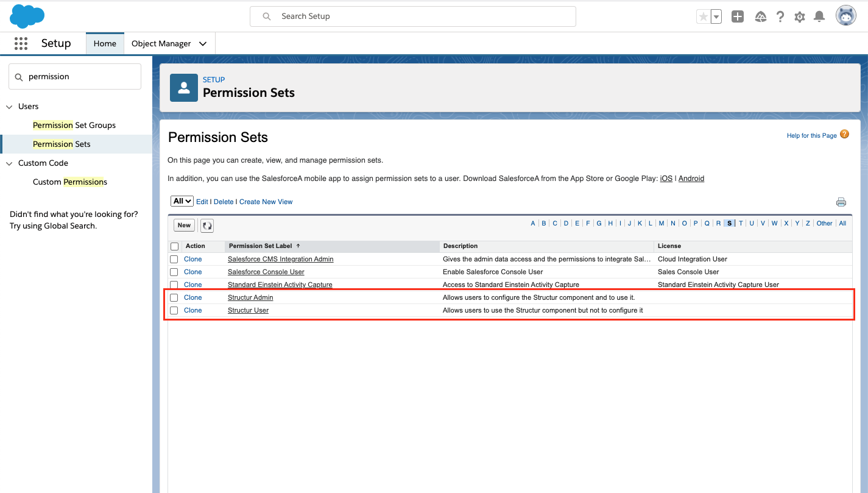Open Custom Permissions in the sidebar
This screenshot has width=868, height=493.
70,182
